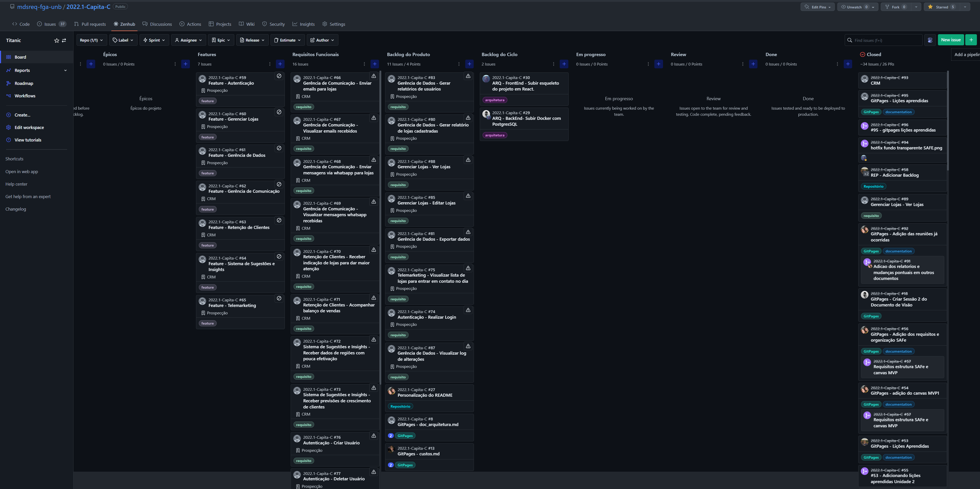Click warning icon on issue #66 card

374,76
